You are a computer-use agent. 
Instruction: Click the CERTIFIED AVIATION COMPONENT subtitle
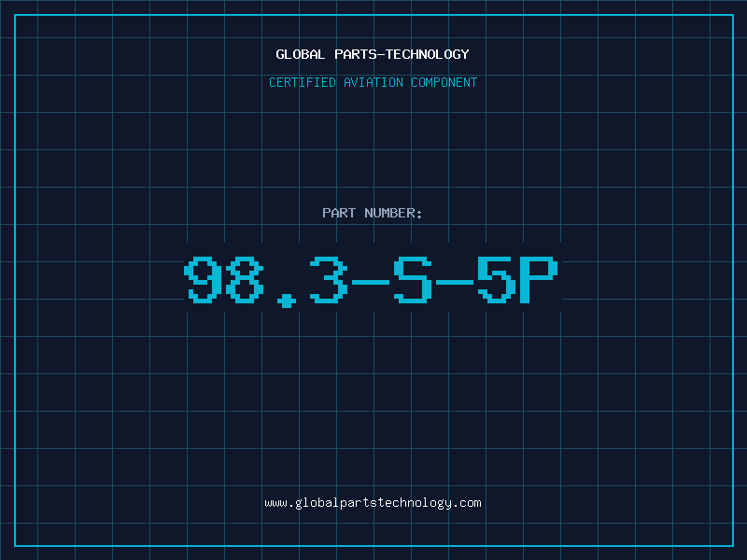pos(373,82)
